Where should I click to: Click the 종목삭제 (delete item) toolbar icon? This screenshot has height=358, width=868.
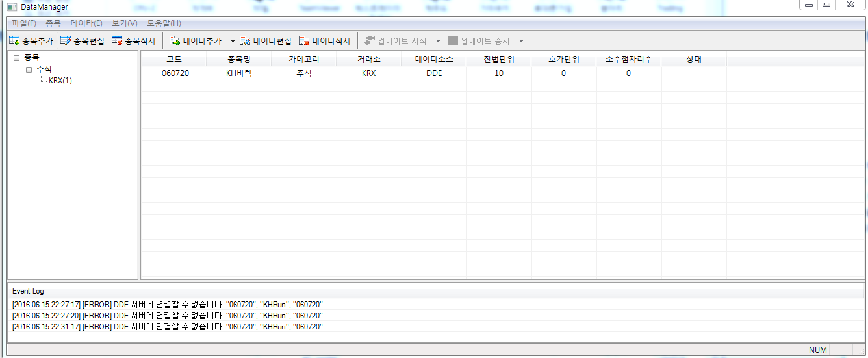pyautogui.click(x=117, y=41)
